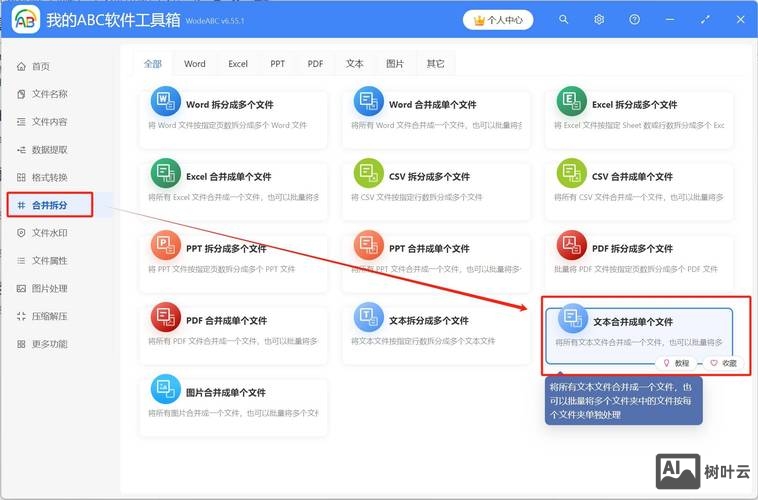Image resolution: width=758 pixels, height=500 pixels.
Task: Click the PDF 合并成单个文件 icon
Action: click(x=165, y=317)
